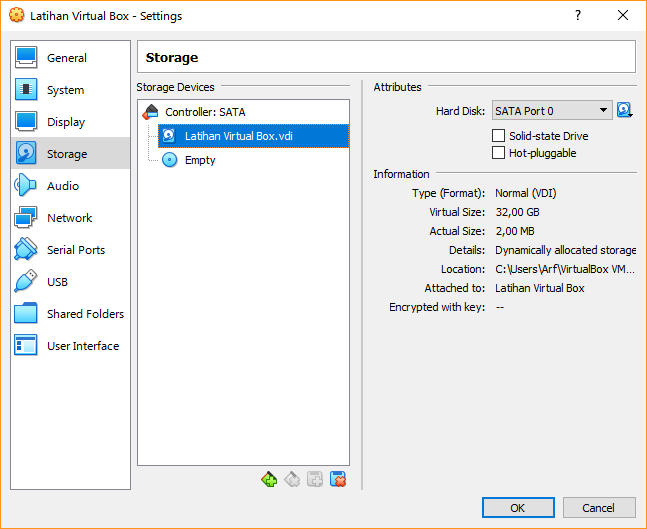Open the SATA Port 0 dropdown
Image resolution: width=647 pixels, height=529 pixels.
(x=551, y=111)
